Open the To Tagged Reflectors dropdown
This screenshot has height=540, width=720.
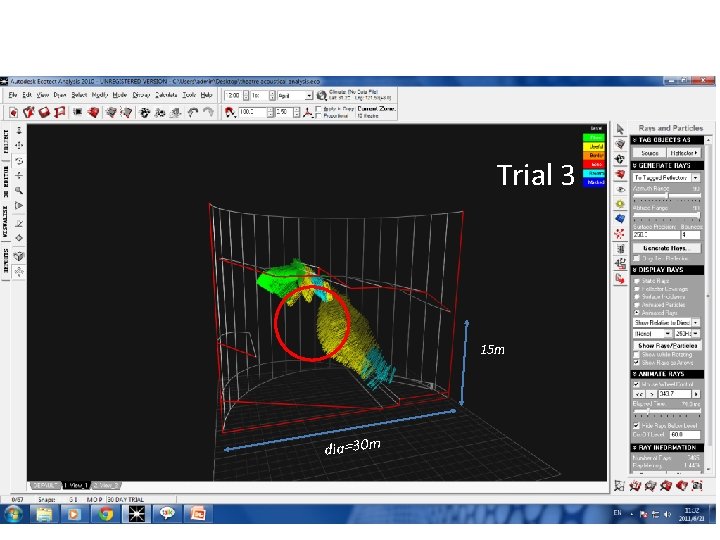pyautogui.click(x=666, y=178)
